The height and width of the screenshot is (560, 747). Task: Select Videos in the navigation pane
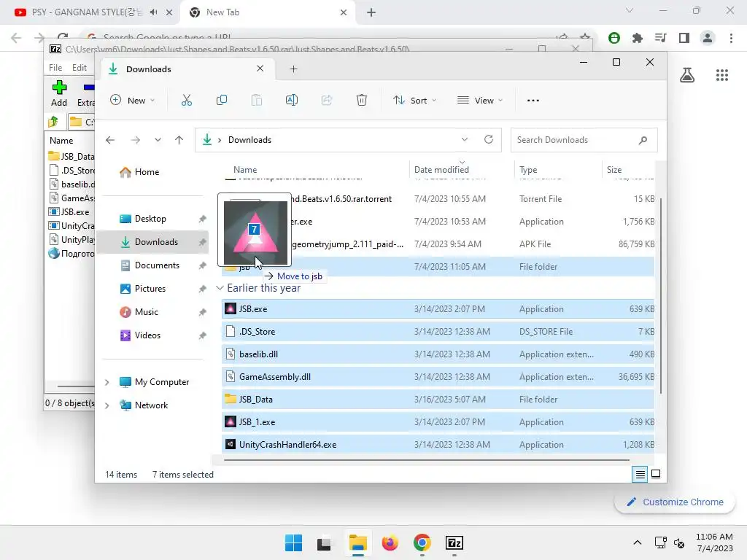(147, 335)
